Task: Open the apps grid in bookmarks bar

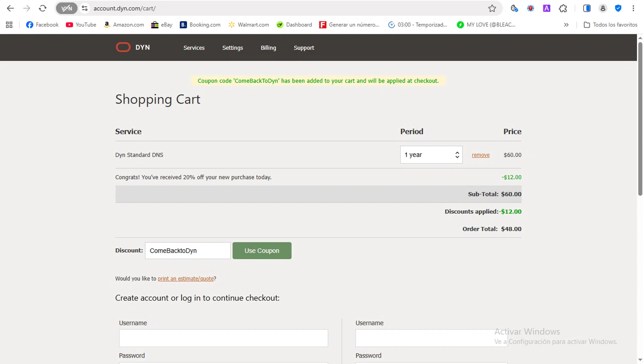Action: [9, 25]
